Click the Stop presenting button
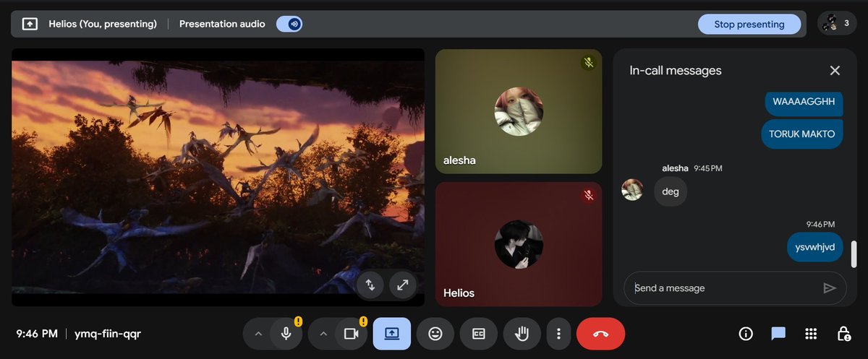 click(749, 24)
